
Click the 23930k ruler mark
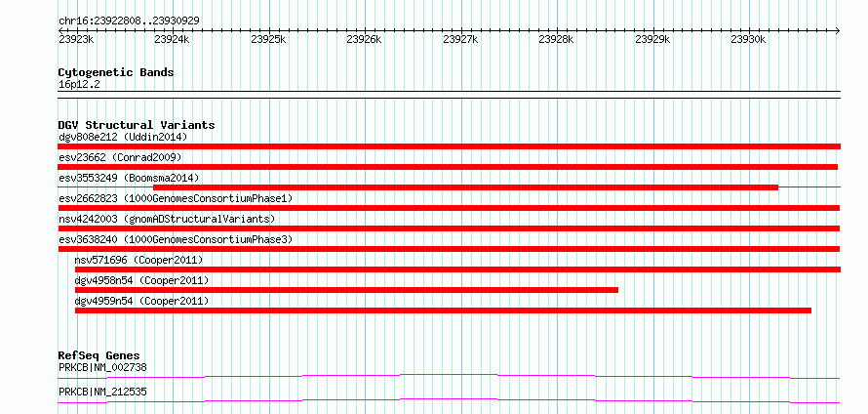click(748, 39)
